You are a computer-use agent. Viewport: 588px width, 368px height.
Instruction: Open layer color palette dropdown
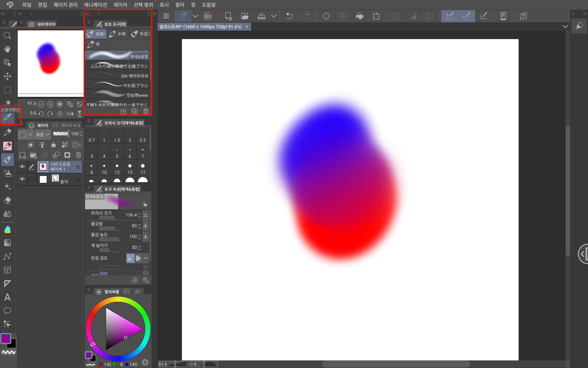pos(26,134)
